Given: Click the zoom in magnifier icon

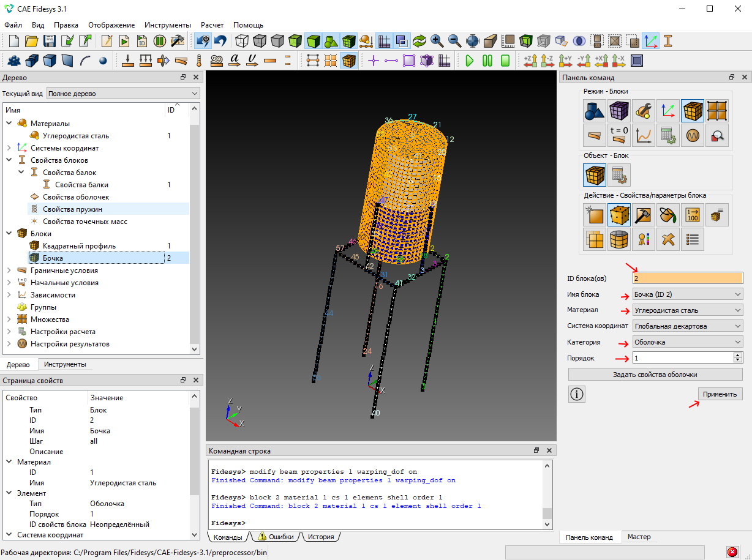Looking at the screenshot, I should (437, 41).
